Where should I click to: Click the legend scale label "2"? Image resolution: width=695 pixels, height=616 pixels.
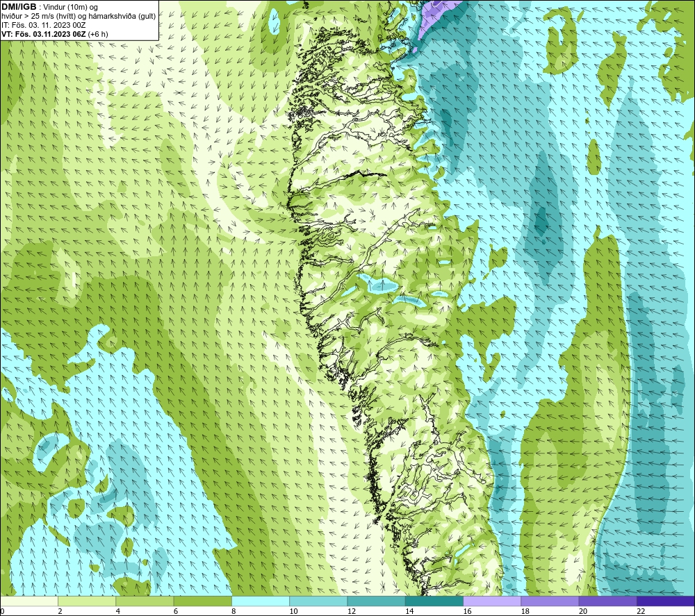60,612
